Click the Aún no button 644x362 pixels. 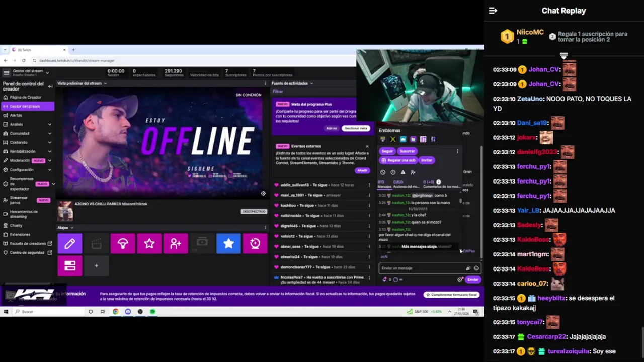pyautogui.click(x=332, y=128)
